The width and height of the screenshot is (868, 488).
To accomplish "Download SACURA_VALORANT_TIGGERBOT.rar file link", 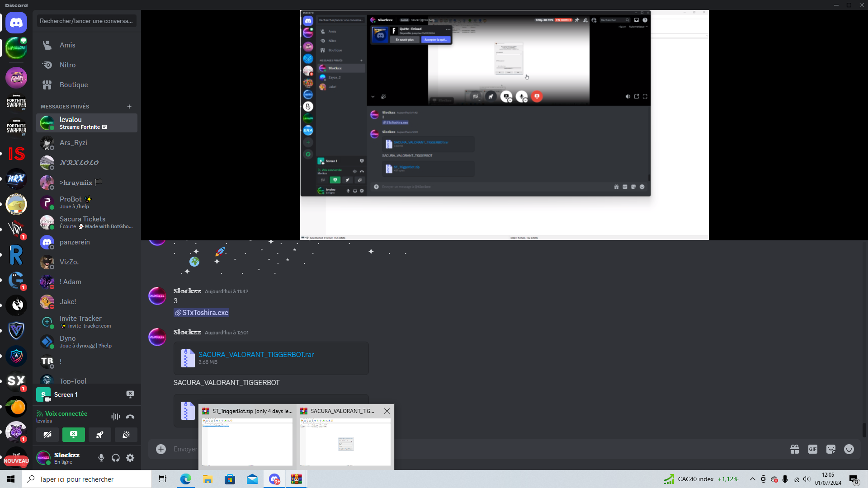I will [x=256, y=355].
